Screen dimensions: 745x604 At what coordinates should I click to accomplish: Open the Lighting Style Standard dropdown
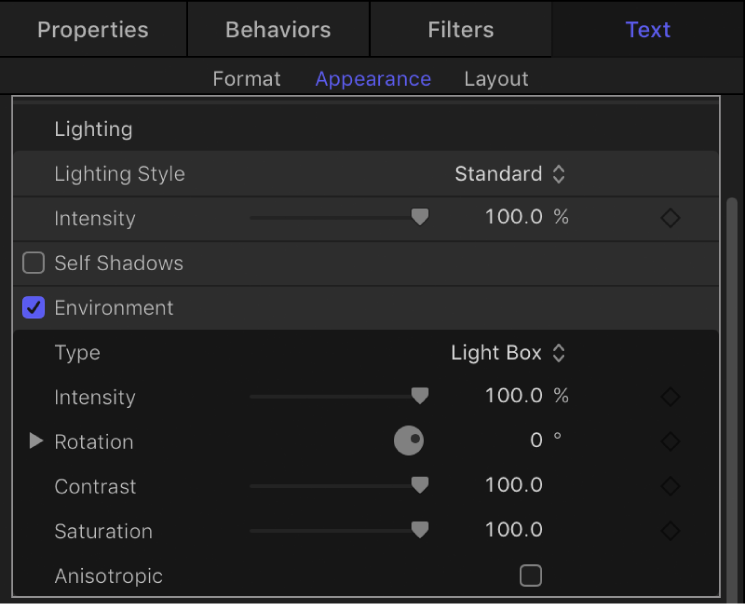510,174
